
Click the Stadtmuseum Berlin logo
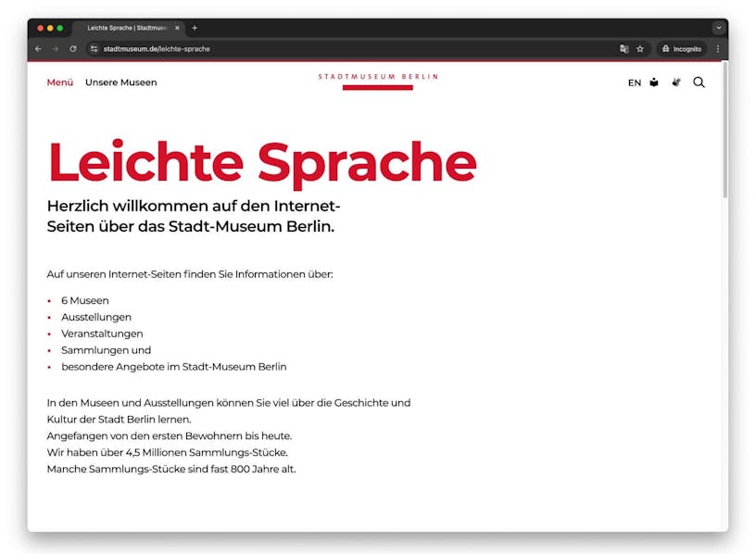pos(378,82)
